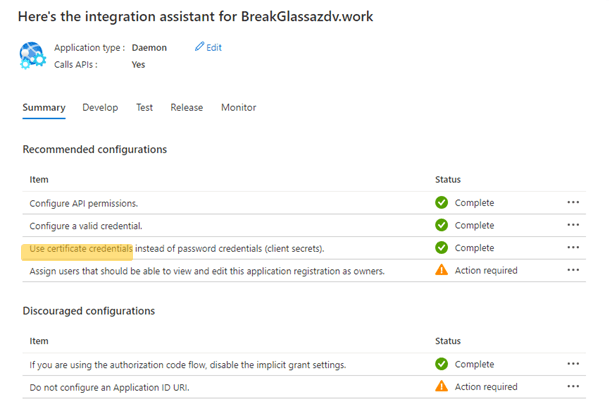Open ellipsis menu for implicit grant row
This screenshot has height=409, width=609.
coord(573,364)
